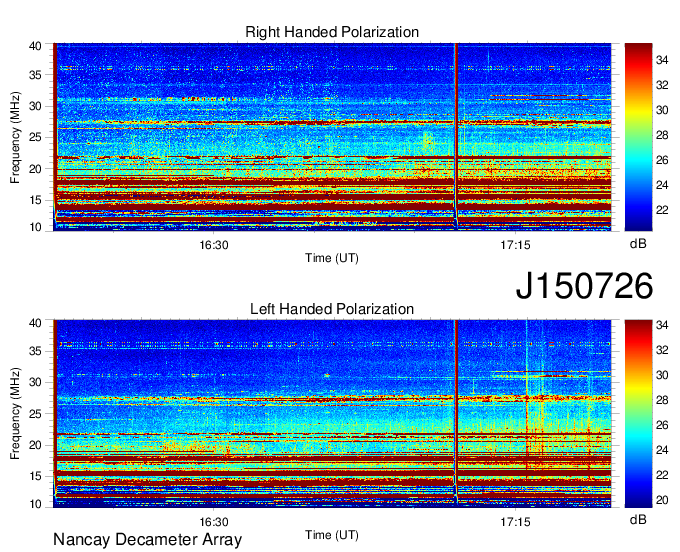
Task: Click the 20 MHz tick of Left Handed plot
Action: tap(35, 445)
